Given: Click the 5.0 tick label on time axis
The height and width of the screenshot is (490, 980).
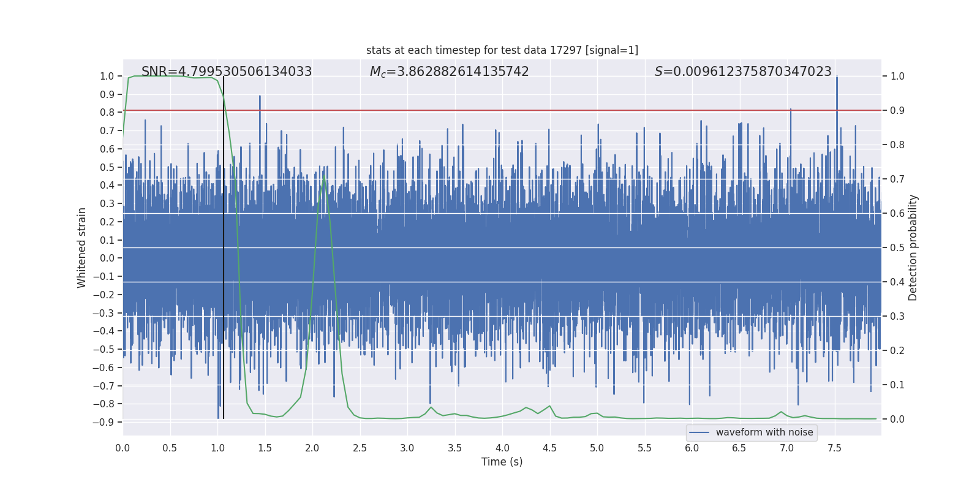Looking at the screenshot, I should [x=597, y=448].
